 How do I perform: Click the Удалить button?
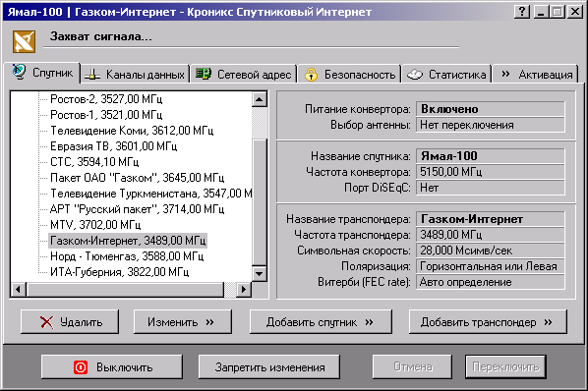70,321
